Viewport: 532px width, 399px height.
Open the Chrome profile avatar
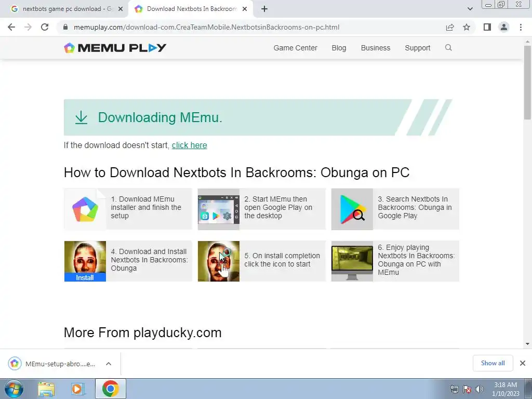(x=504, y=27)
